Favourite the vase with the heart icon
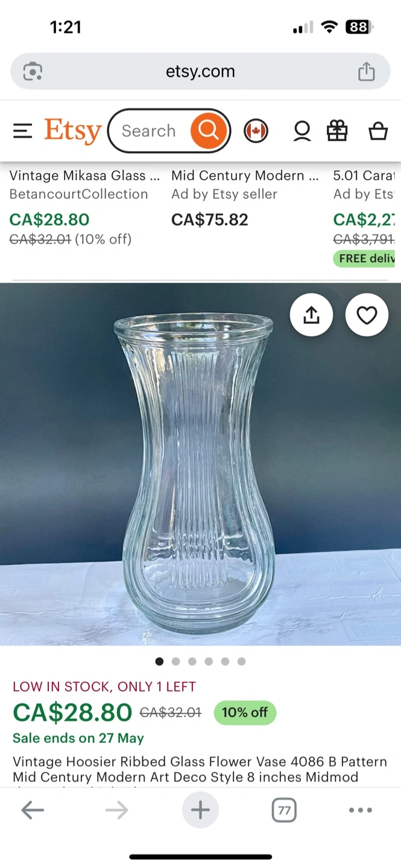The width and height of the screenshot is (401, 868). [x=367, y=315]
